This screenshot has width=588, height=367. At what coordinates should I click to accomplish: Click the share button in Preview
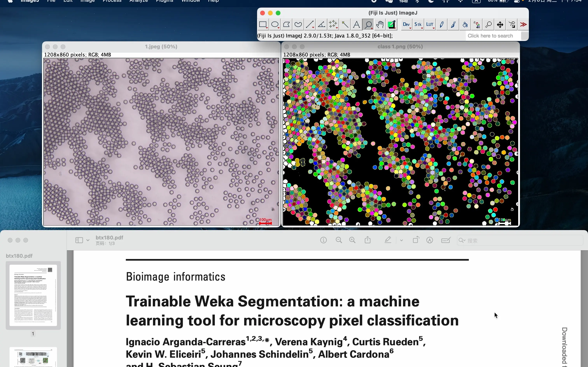tap(368, 240)
